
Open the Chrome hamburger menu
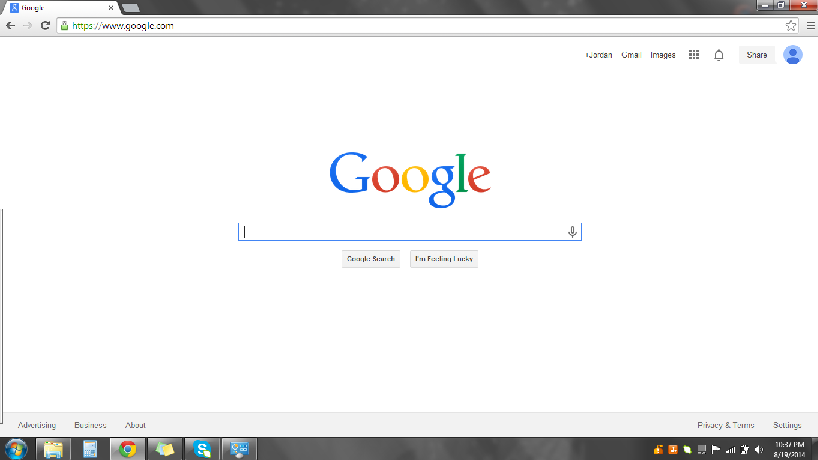[x=811, y=26]
